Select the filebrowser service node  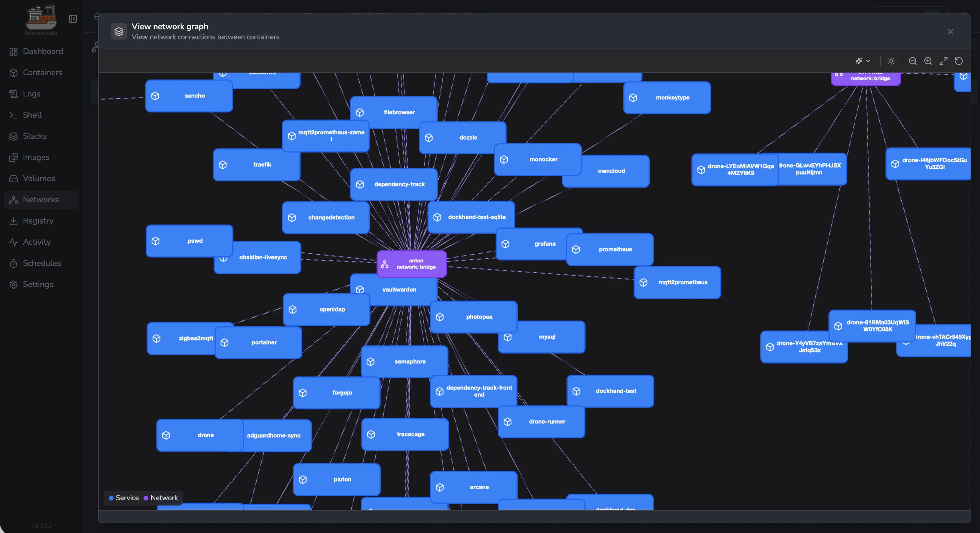[x=393, y=112]
